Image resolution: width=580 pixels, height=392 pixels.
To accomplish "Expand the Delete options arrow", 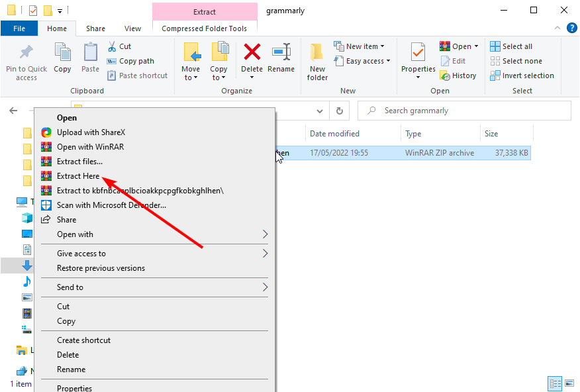I will (x=252, y=77).
